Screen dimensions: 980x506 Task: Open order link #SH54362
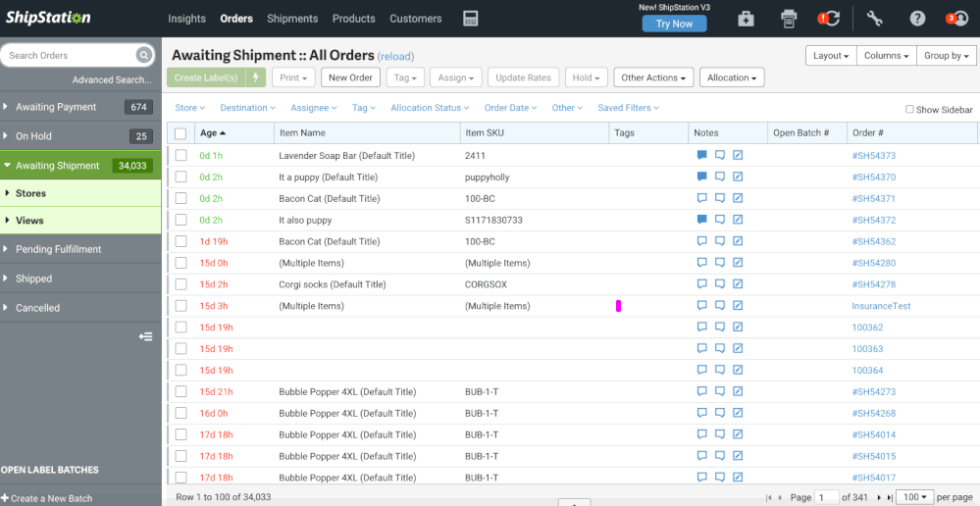[873, 241]
